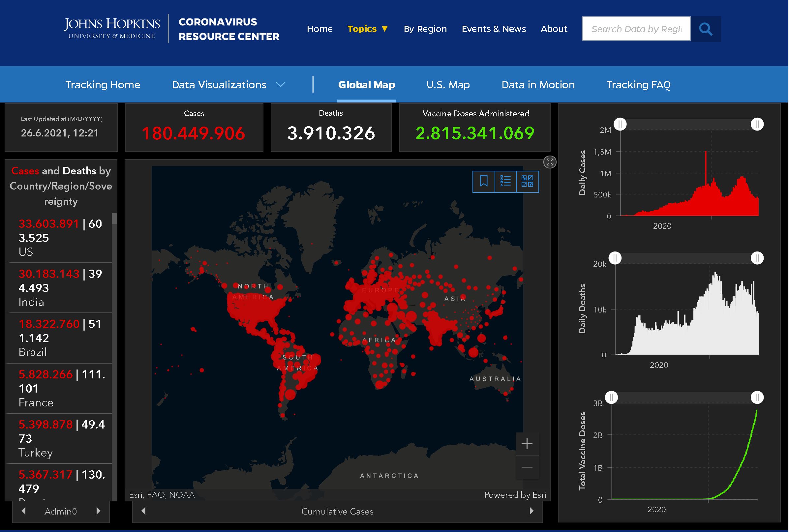Open the Topics dropdown menu

(368, 29)
